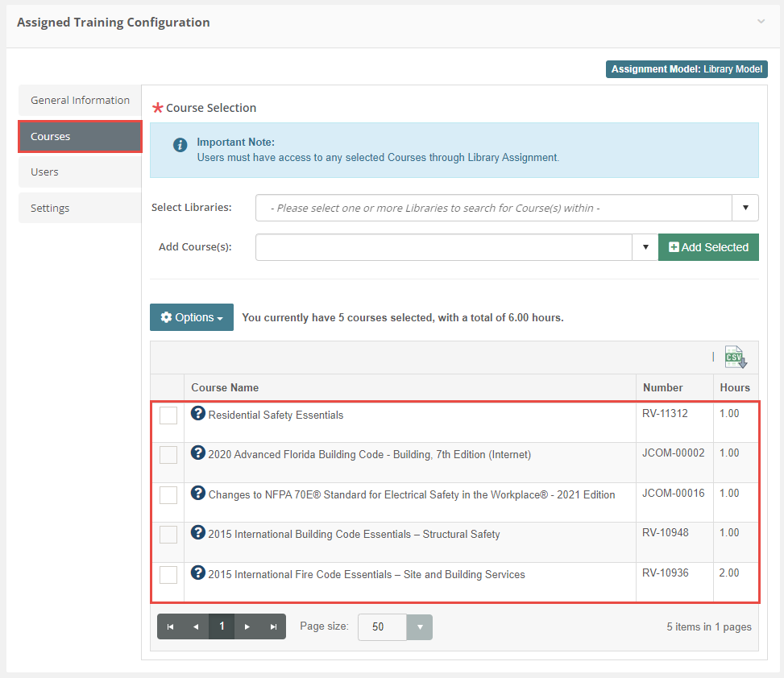Export the course list to CSV
Image resolution: width=784 pixels, height=678 pixels.
click(736, 358)
